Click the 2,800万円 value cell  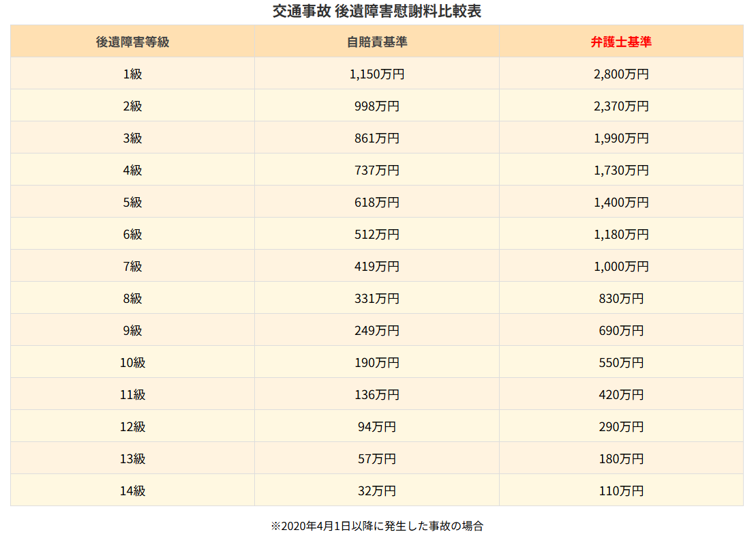click(621, 74)
